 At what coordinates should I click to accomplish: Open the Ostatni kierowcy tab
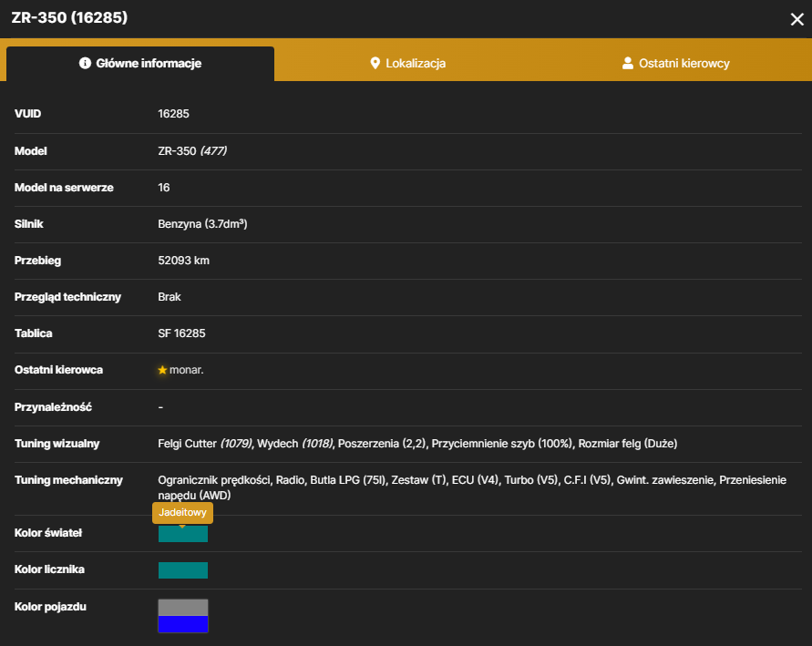[x=676, y=63]
